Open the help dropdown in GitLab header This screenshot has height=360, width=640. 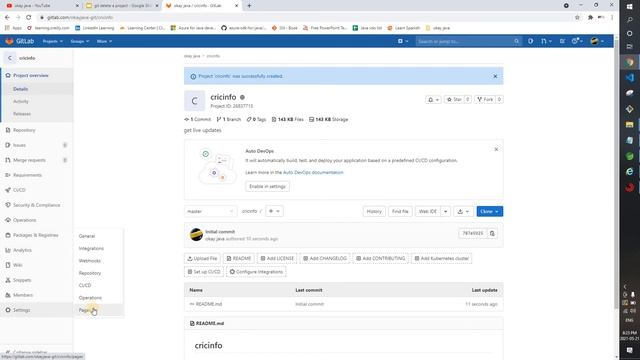pos(577,41)
